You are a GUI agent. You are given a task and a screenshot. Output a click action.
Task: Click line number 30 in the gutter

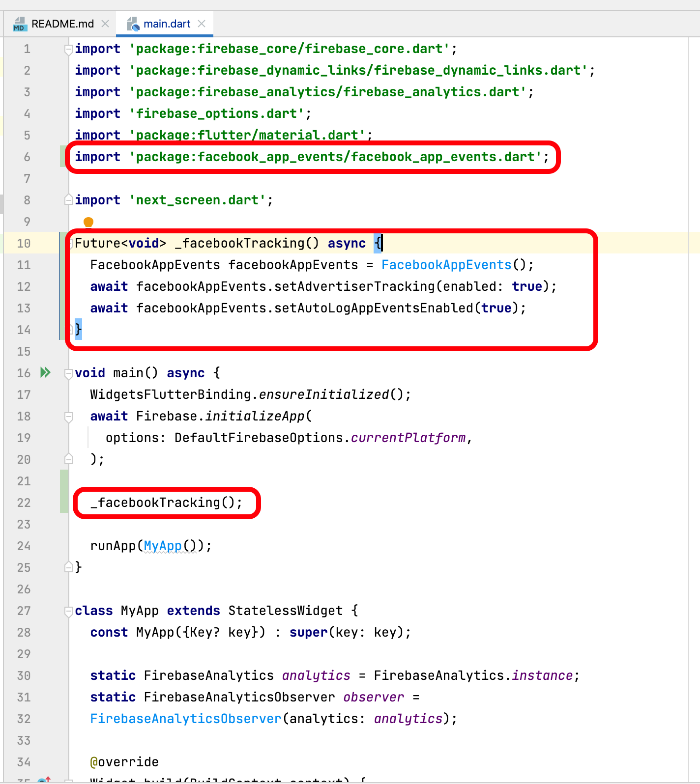tap(24, 676)
